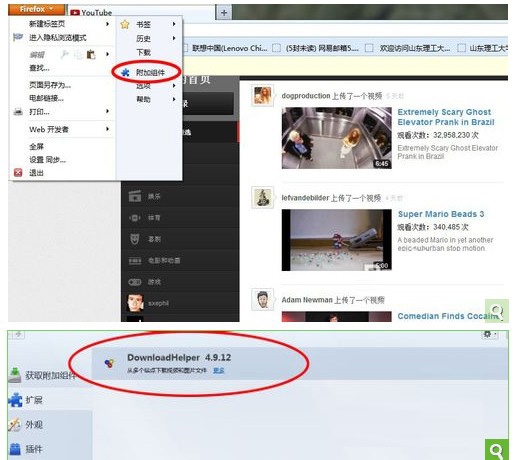Open the gear tools dropdown in add-ons manager
Image resolution: width=519 pixels, height=460 pixels.
[x=489, y=334]
